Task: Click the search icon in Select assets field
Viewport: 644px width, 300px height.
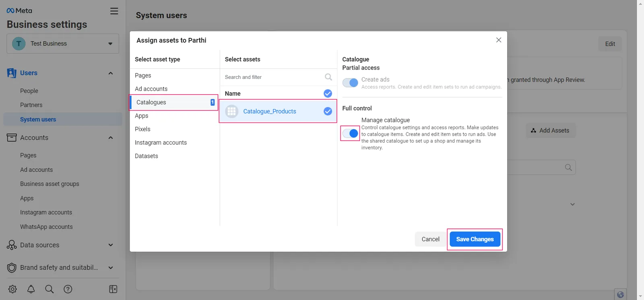Action: pyautogui.click(x=328, y=77)
